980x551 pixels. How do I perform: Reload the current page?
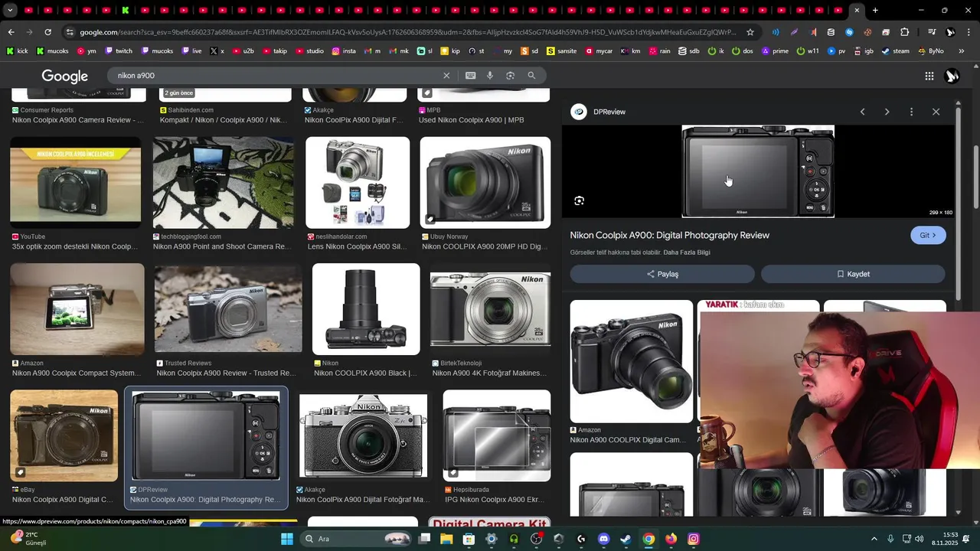[x=47, y=32]
